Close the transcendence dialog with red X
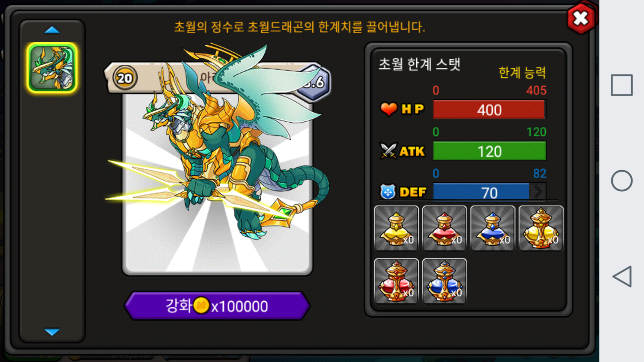 [x=581, y=18]
